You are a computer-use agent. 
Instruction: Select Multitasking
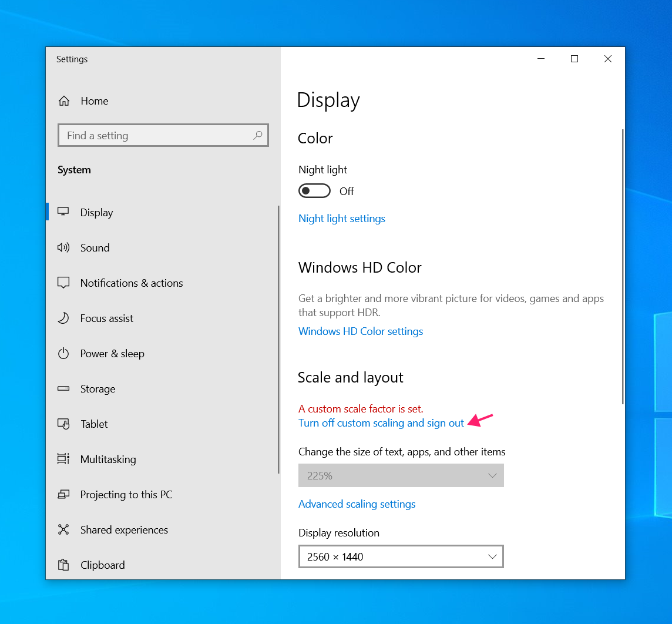(162, 459)
